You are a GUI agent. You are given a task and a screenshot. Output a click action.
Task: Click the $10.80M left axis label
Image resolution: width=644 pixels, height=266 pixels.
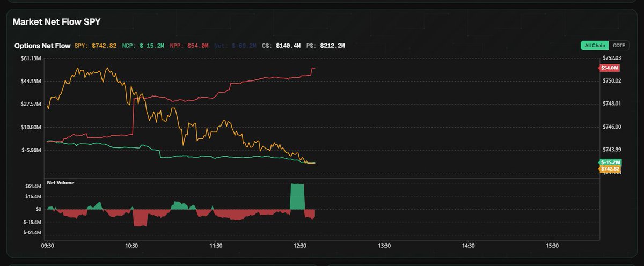[31, 127]
